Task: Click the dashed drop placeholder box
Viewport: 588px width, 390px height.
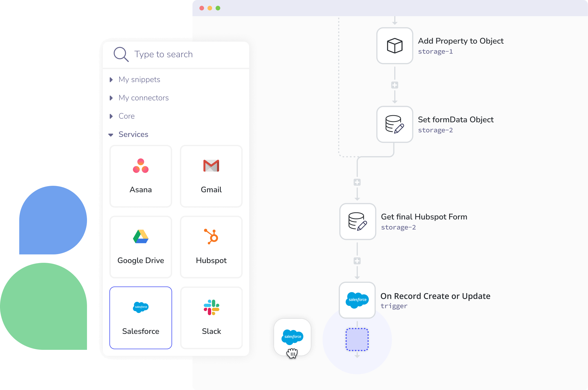Action: click(357, 340)
